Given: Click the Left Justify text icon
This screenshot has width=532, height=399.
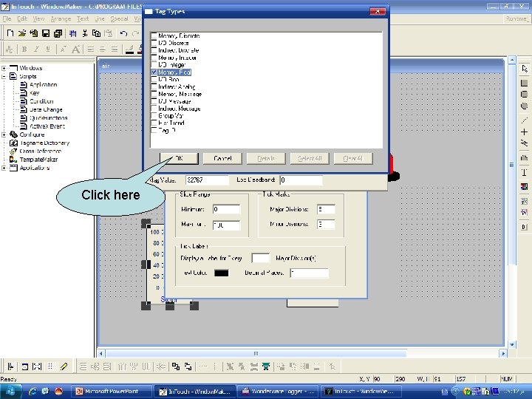Looking at the screenshot, I should pos(91,50).
